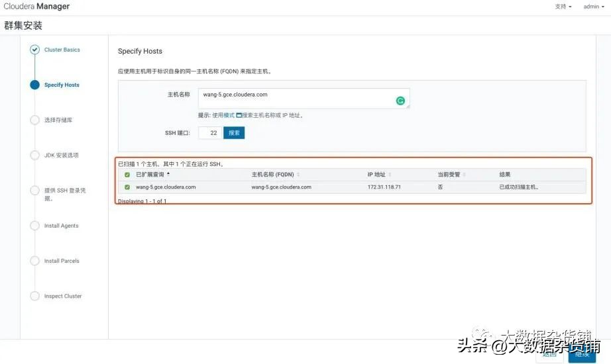Select Specify Hosts step label
Image resolution: width=611 pixels, height=364 pixels.
pyautogui.click(x=62, y=85)
